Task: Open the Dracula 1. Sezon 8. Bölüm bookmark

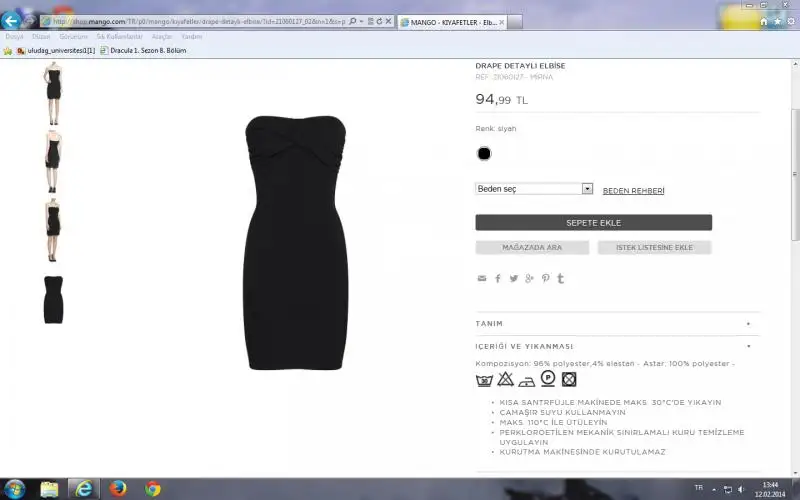Action: point(143,51)
